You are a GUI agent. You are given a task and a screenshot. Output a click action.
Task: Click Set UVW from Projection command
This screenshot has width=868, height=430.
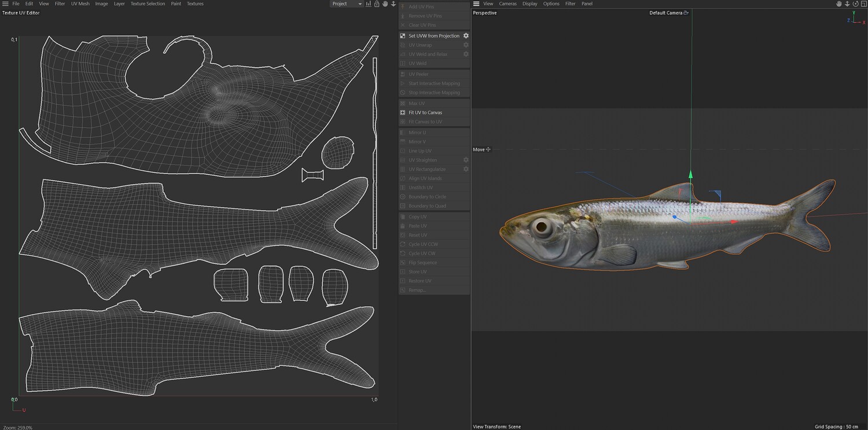pyautogui.click(x=433, y=36)
